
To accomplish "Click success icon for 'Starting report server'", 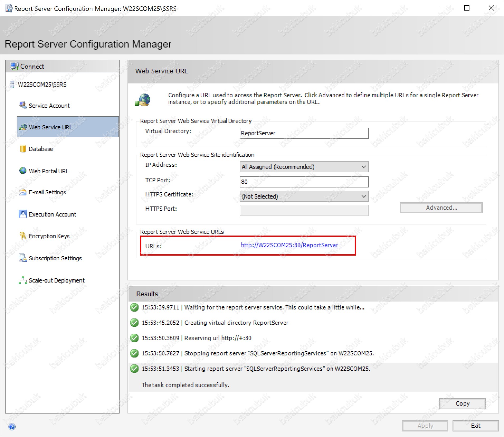I will (134, 369).
